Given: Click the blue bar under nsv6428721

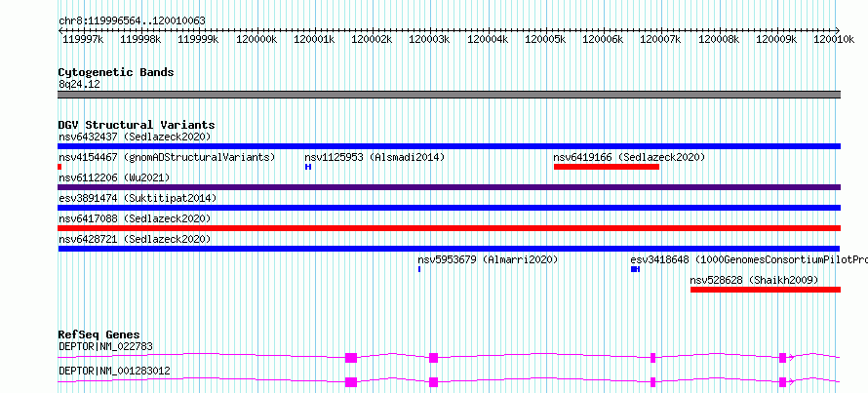Looking at the screenshot, I should pyautogui.click(x=450, y=249).
